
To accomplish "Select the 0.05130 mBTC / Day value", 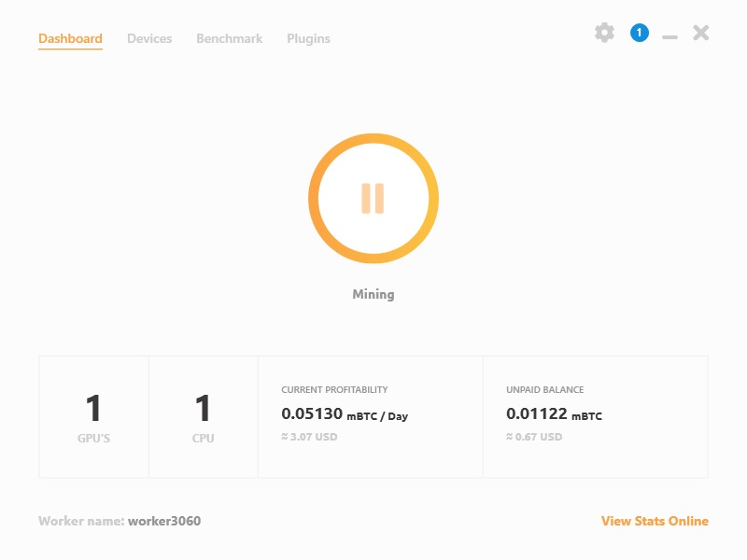I will [x=345, y=414].
